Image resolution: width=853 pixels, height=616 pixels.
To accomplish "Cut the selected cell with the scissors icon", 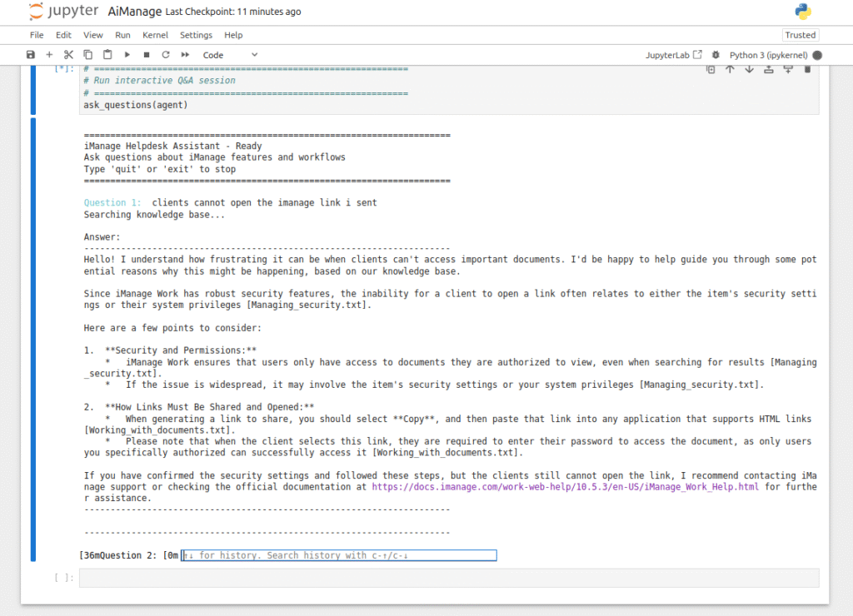I will (68, 54).
